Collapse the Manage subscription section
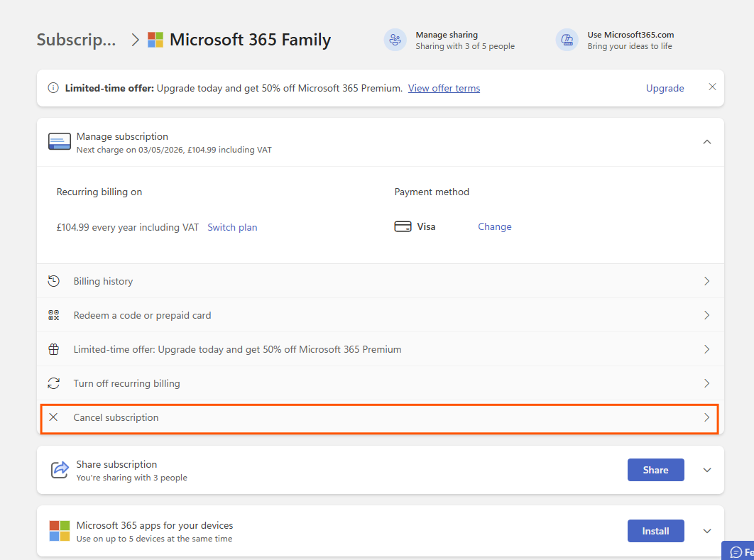754x560 pixels. point(707,142)
